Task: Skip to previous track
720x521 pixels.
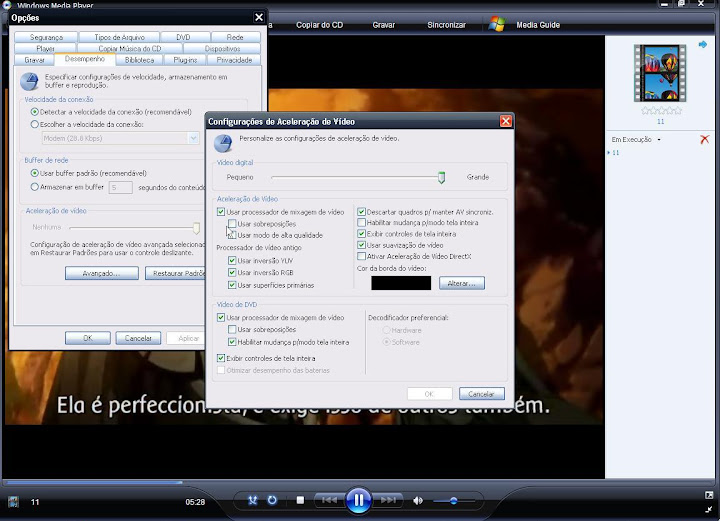Action: pos(329,500)
